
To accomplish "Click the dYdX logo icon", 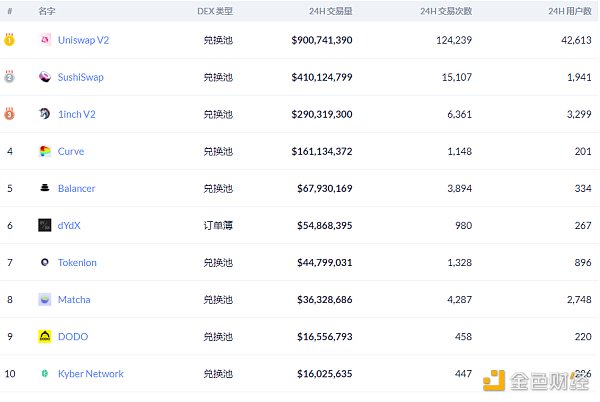I will coord(45,225).
